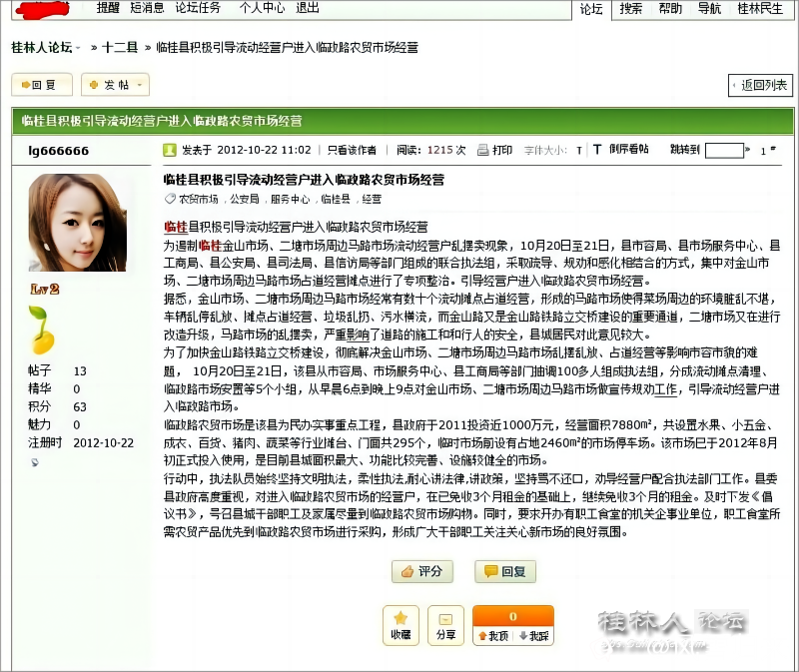Click the 农贸市场 tag link
This screenshot has height=672, width=799.
click(x=198, y=200)
